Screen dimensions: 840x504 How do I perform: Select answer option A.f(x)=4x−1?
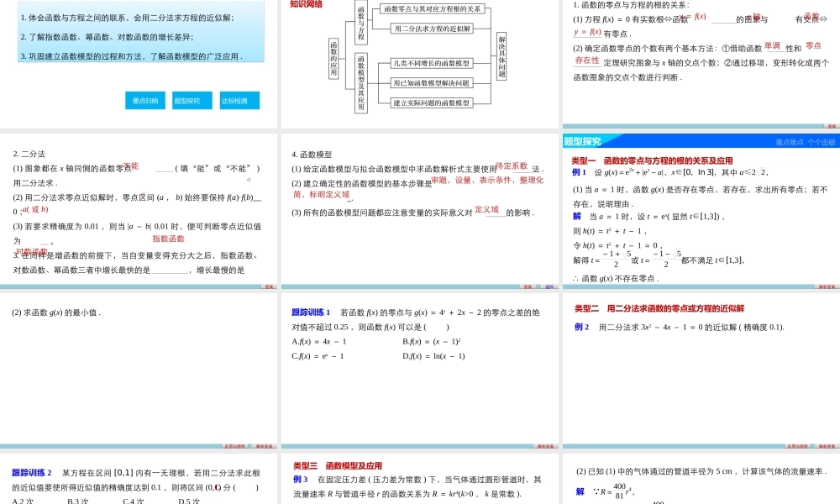pos(319,342)
